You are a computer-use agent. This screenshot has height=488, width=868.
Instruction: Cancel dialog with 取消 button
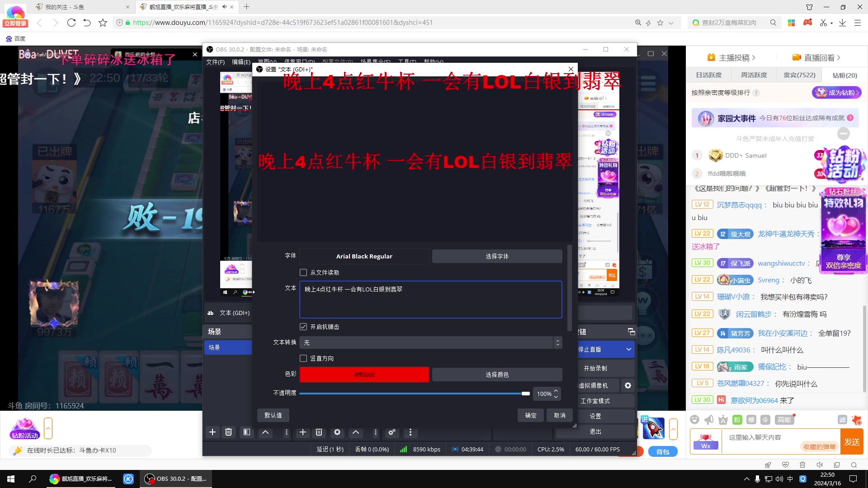tap(560, 415)
